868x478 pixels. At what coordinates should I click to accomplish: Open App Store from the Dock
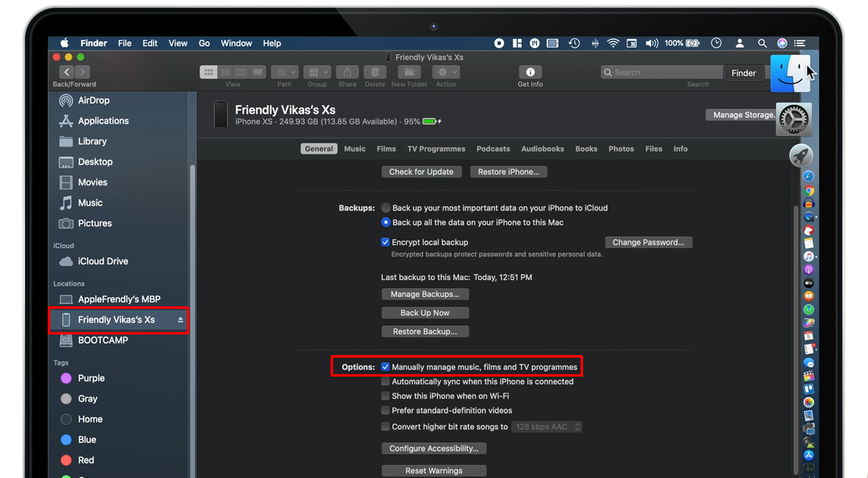pos(809,455)
